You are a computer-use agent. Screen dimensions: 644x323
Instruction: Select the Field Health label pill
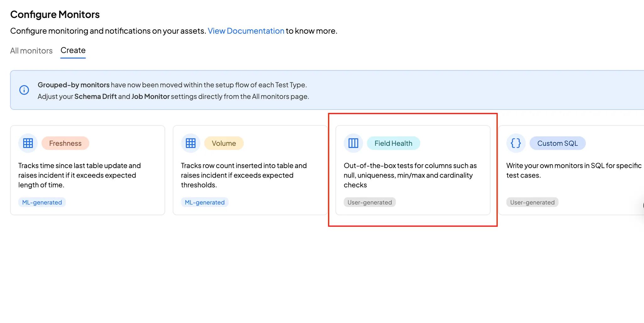pyautogui.click(x=393, y=143)
